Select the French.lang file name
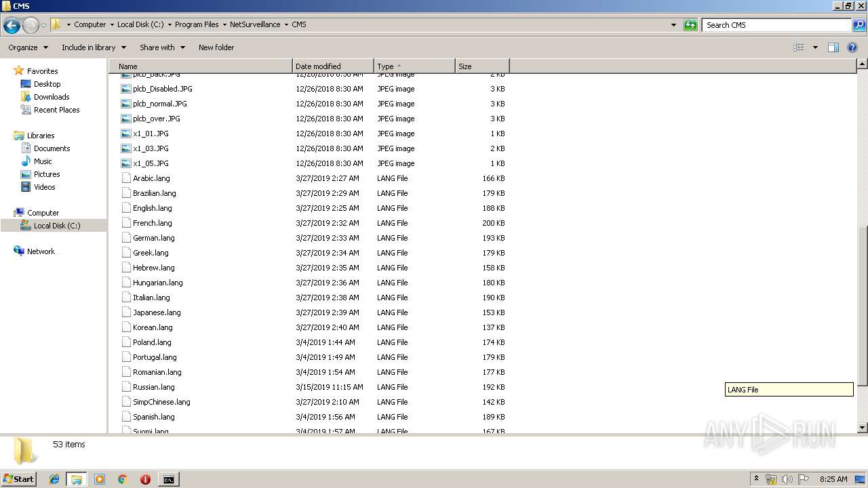Screen dimensions: 868x488 pyautogui.click(x=153, y=223)
